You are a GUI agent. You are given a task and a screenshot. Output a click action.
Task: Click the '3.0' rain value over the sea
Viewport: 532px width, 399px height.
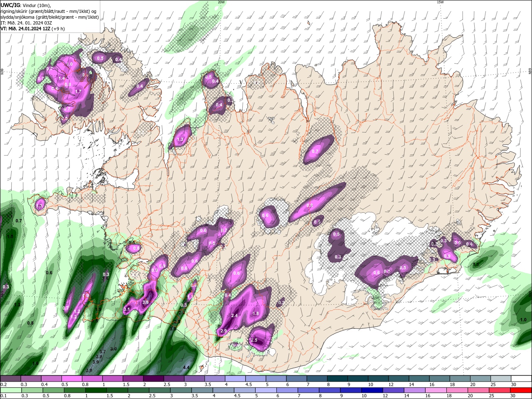[x=113, y=349]
